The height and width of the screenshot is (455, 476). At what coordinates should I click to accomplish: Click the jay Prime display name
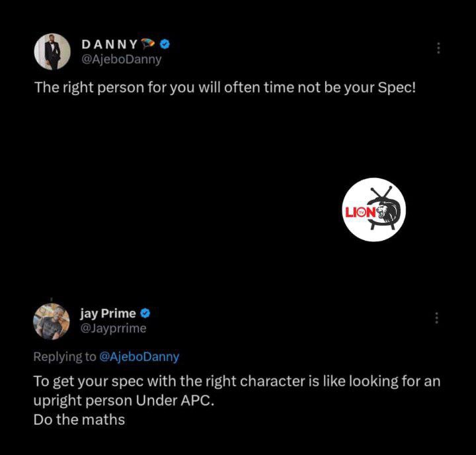click(108, 313)
